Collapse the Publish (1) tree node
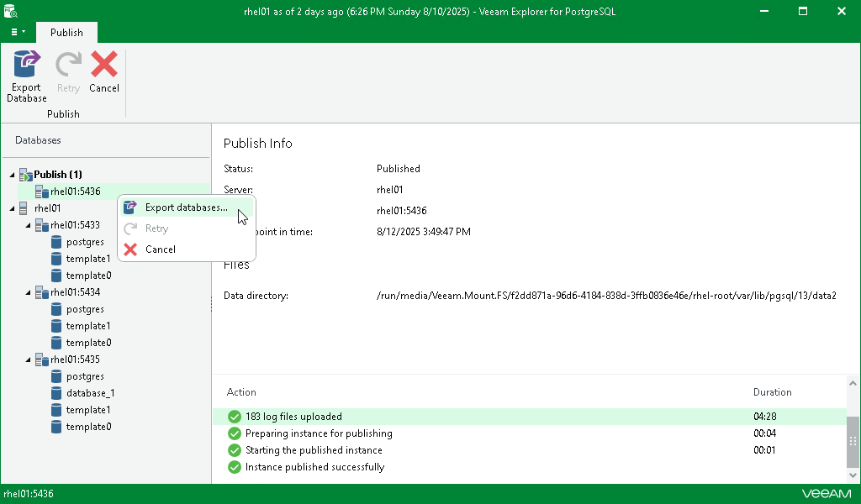Viewport: 861px width, 504px height. click(x=12, y=174)
